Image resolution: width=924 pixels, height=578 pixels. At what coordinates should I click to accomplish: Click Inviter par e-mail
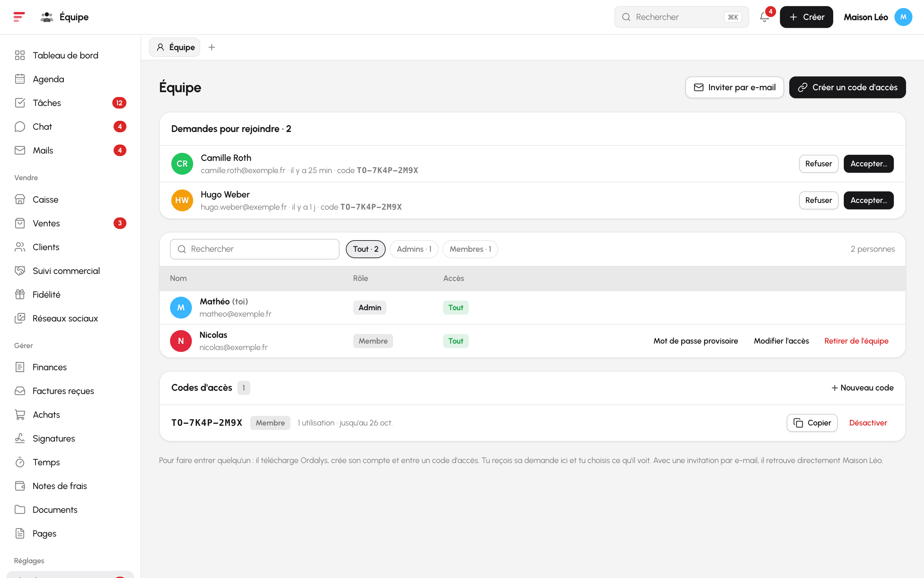(734, 87)
